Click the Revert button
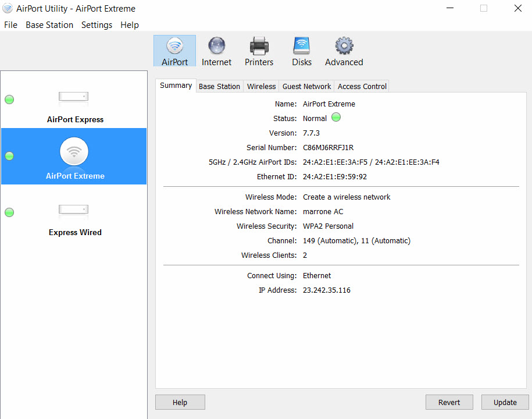The image size is (532, 419). [x=449, y=402]
